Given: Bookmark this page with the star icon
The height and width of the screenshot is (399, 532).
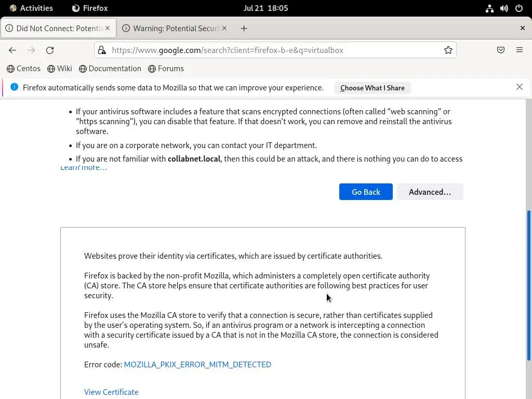Looking at the screenshot, I should (448, 50).
